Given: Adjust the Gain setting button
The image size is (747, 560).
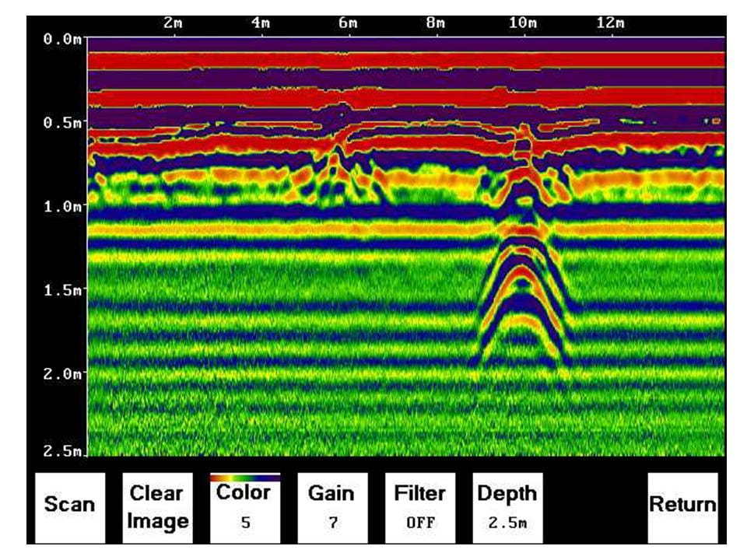Looking at the screenshot, I should [332, 508].
